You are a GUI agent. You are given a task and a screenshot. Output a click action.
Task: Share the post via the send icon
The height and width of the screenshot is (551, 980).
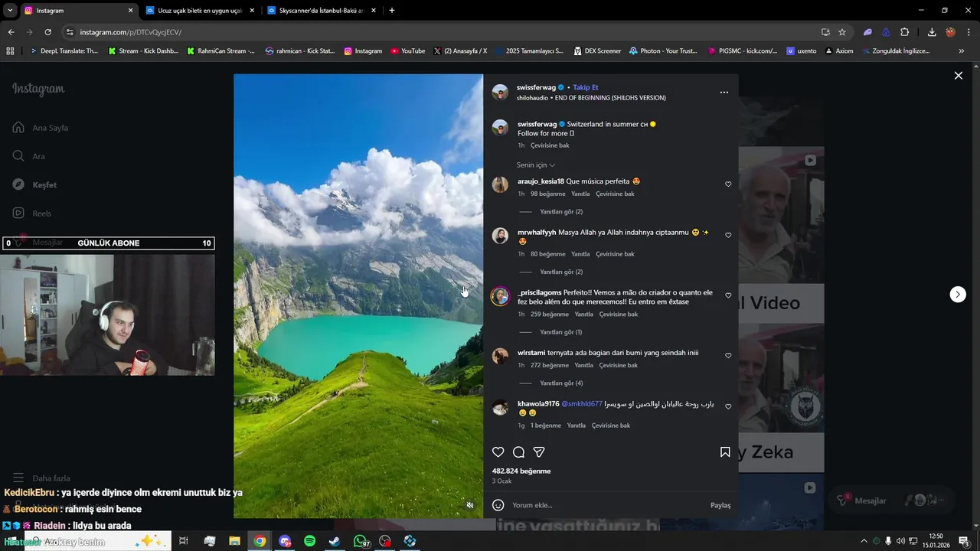click(x=539, y=452)
